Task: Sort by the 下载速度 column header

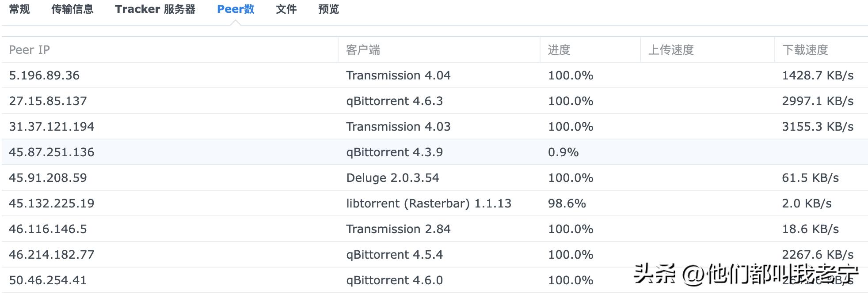Action: pos(805,50)
